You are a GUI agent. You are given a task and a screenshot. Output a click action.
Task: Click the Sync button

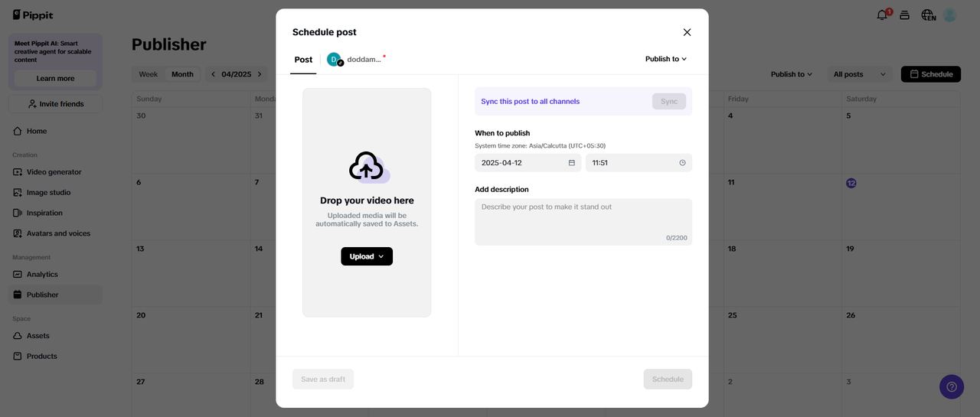click(669, 101)
